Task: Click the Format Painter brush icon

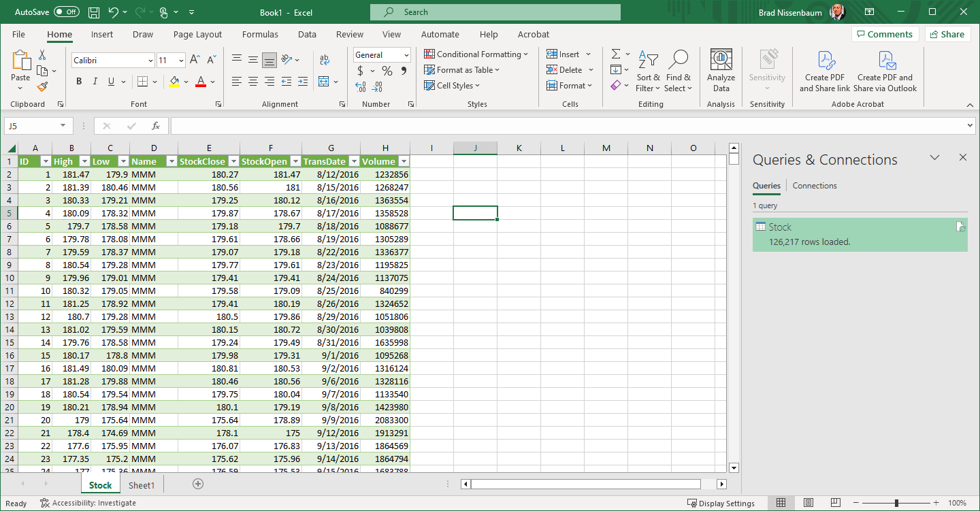Action: click(x=42, y=87)
